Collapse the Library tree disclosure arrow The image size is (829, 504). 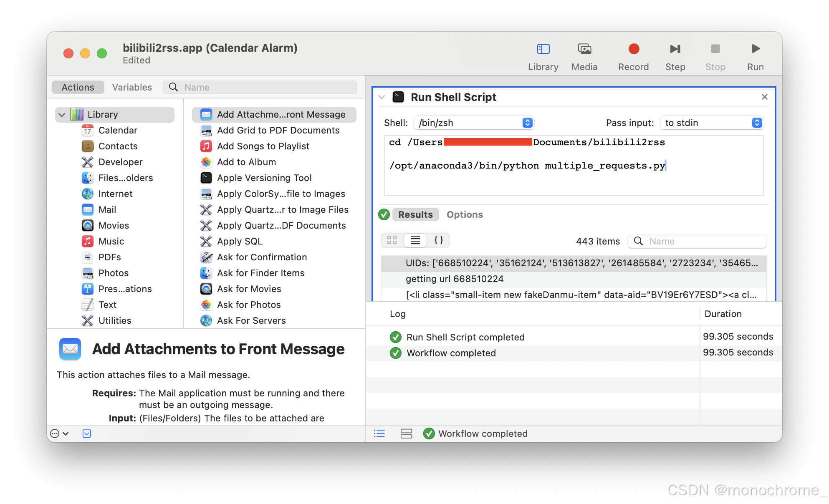[x=62, y=115]
